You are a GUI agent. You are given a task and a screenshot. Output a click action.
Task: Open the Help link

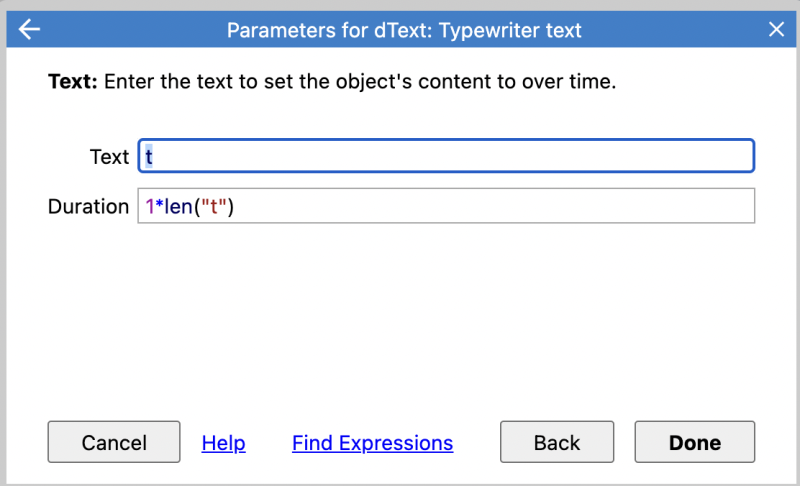pyautogui.click(x=223, y=443)
